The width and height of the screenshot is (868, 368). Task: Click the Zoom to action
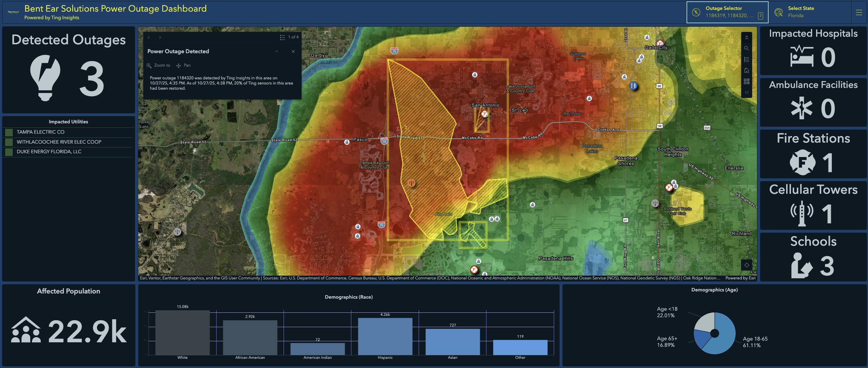tap(159, 65)
